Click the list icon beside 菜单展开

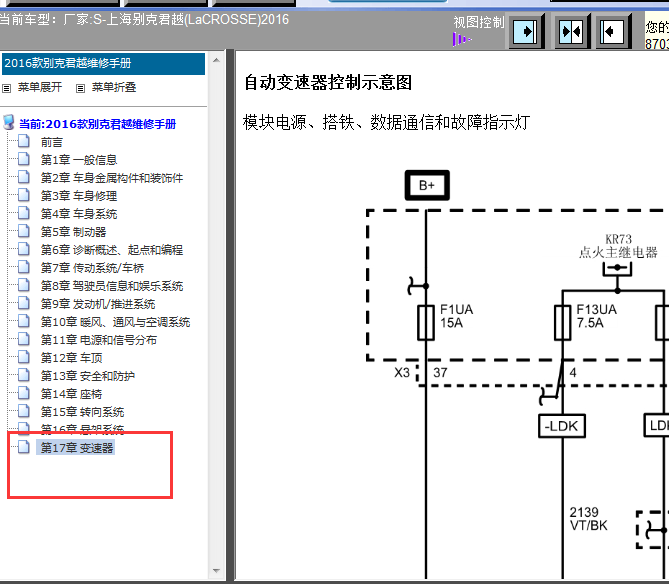pyautogui.click(x=6, y=88)
